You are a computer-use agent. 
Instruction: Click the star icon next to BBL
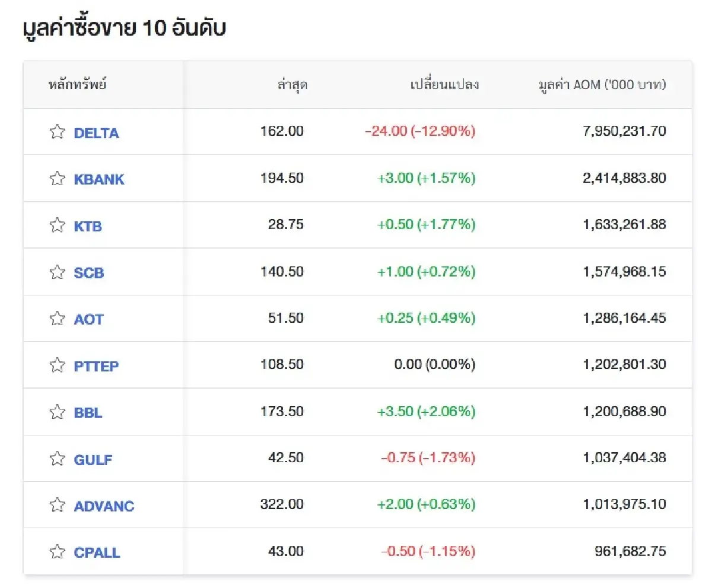[x=57, y=411]
